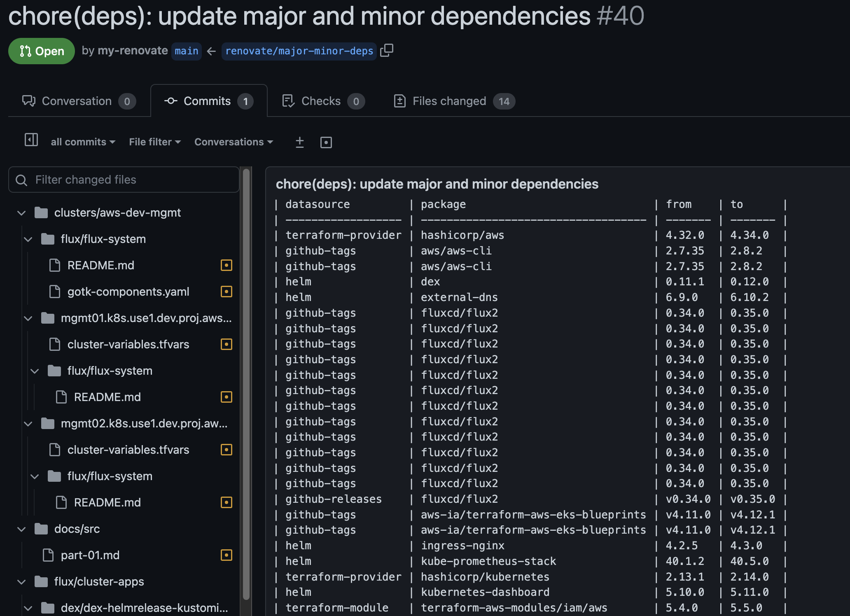Collapse the clusters/aws-dev-mgmt tree folder

tap(21, 212)
